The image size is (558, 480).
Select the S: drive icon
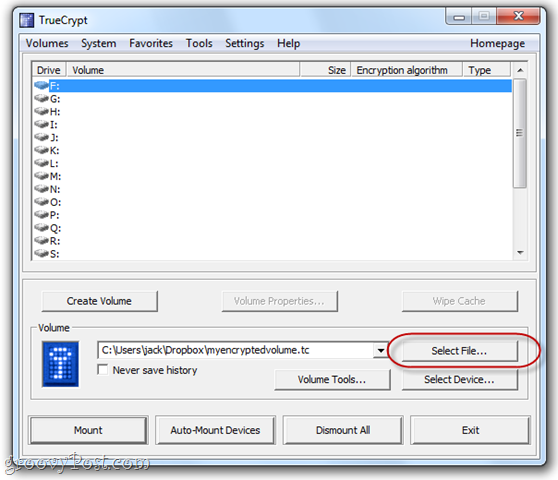[x=41, y=253]
